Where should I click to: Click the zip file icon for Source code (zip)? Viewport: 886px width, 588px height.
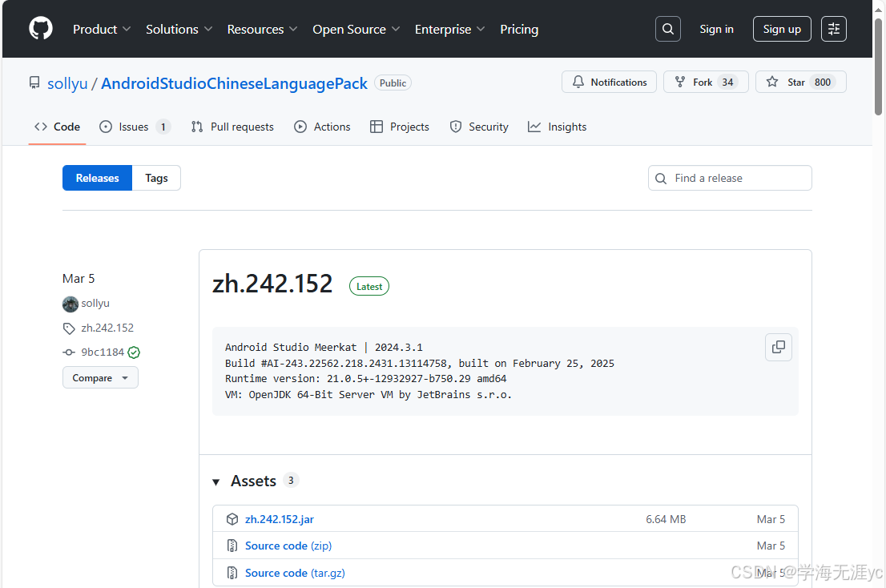pyautogui.click(x=232, y=546)
